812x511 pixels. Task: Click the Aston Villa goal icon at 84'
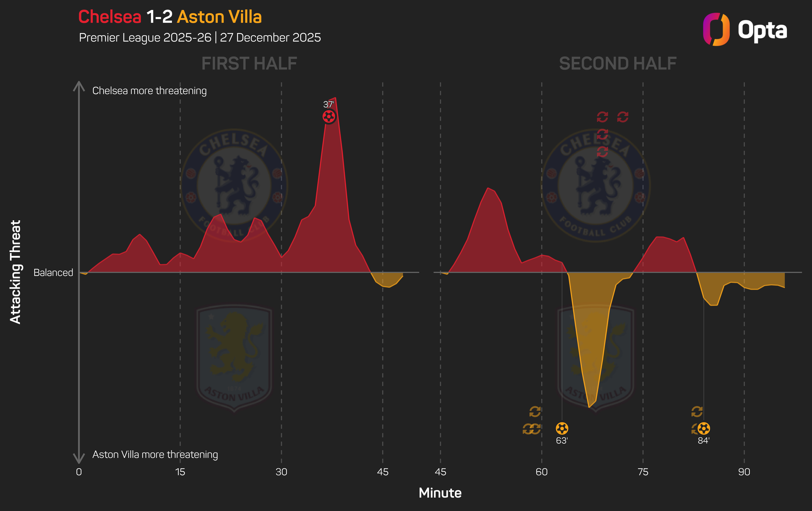704,428
